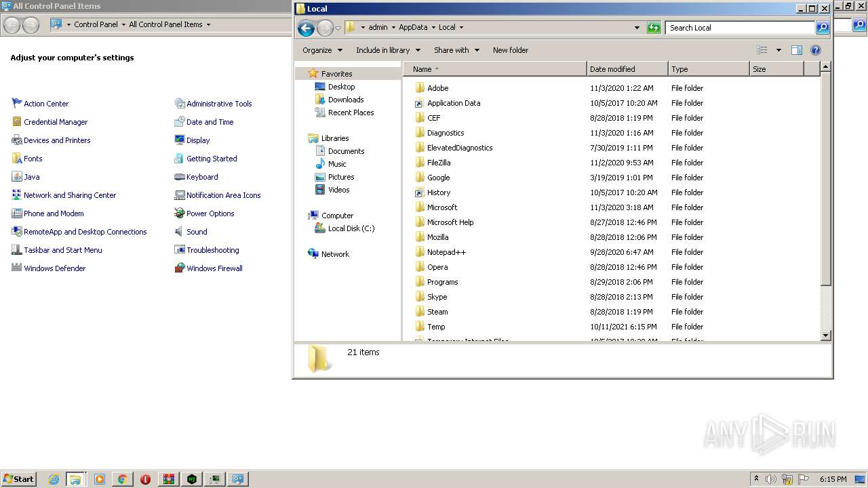Expand the Local breadcrumb arrow
The height and width of the screenshot is (488, 868).
(x=461, y=27)
